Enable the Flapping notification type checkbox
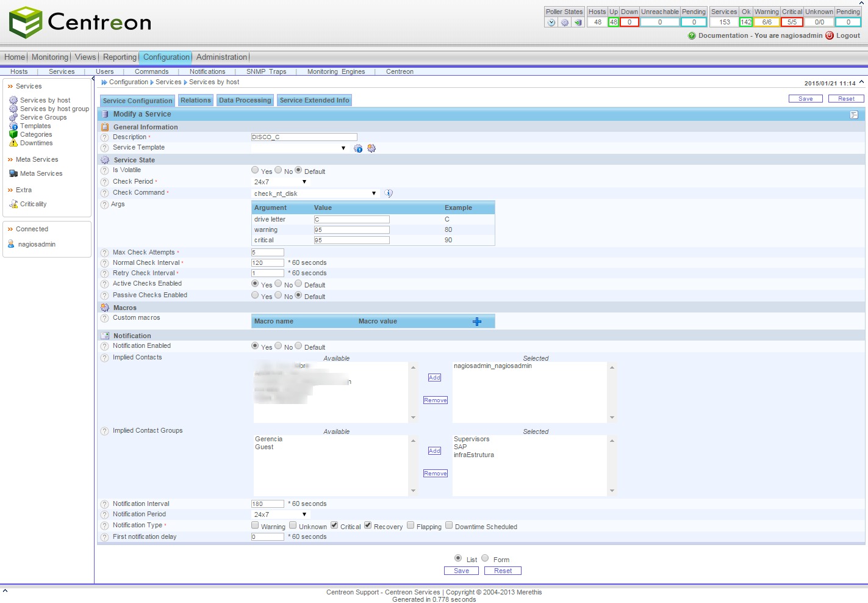Screen dimensions: 868x603 [411, 525]
